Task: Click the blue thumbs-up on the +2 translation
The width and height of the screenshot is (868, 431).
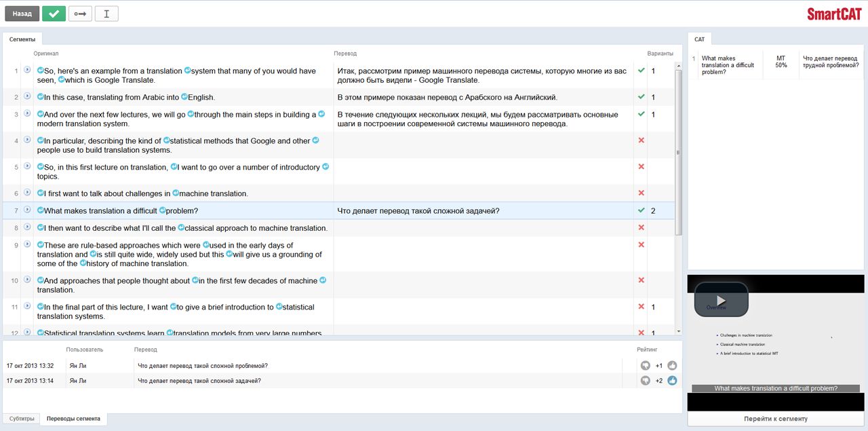Action: [672, 381]
